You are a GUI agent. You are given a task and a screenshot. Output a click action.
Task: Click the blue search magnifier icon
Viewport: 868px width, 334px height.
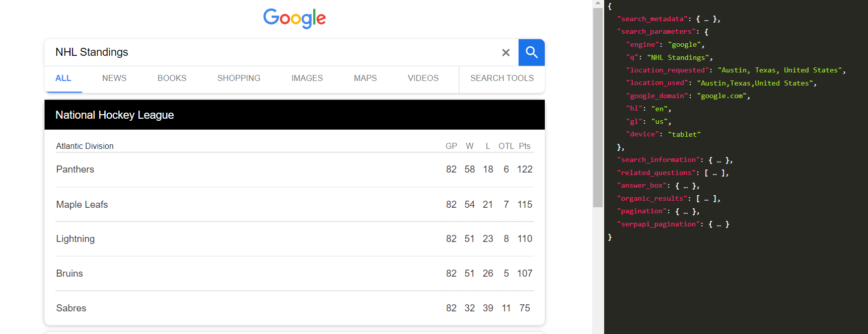[531, 52]
